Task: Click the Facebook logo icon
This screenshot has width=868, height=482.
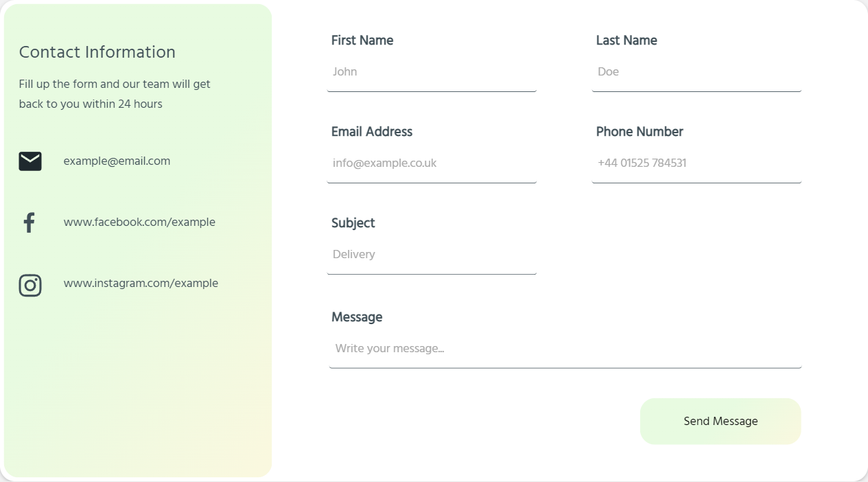Action: pyautogui.click(x=29, y=222)
